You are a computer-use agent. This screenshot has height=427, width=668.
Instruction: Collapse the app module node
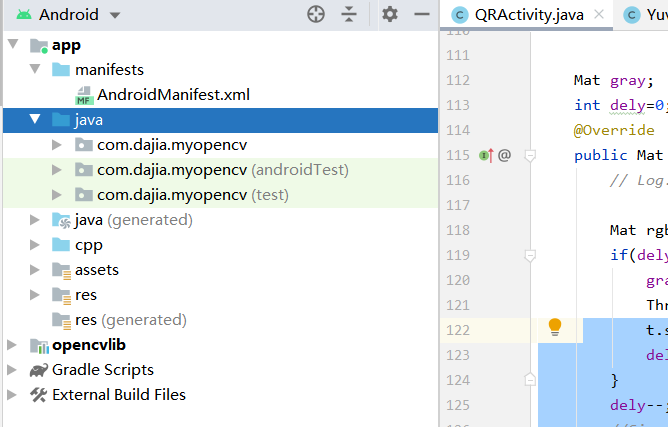(13, 44)
